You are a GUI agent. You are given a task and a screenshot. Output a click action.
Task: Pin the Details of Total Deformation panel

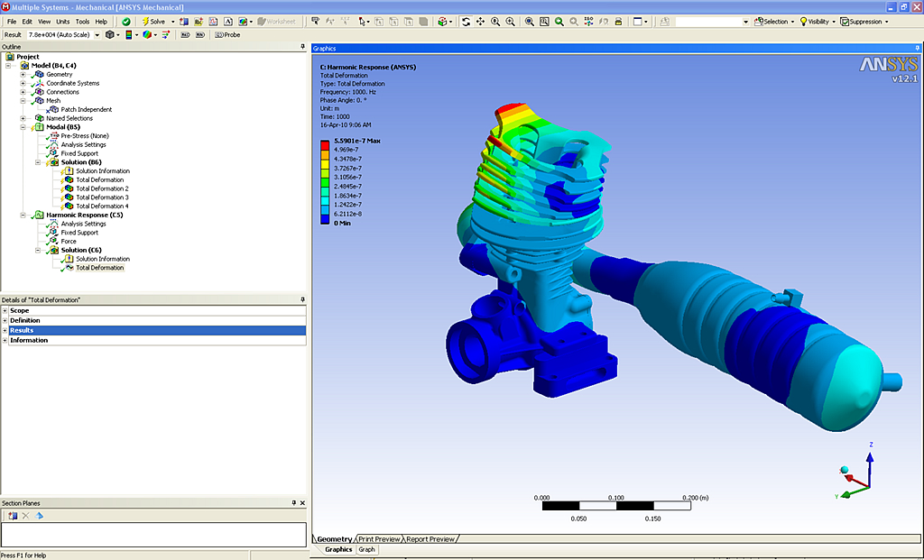[303, 299]
